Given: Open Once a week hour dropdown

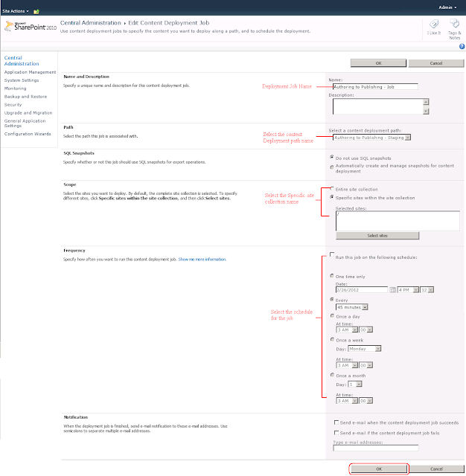Looking at the screenshot, I should pyautogui.click(x=347, y=365).
